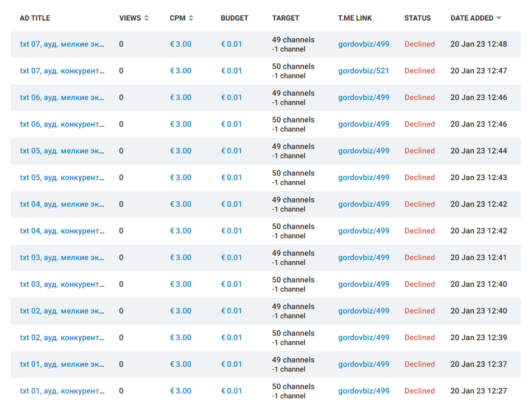Viewport: 532px width, 405px height.
Task: Open ad 'txt 05, ауд. мелкие эк...'
Action: coord(62,151)
